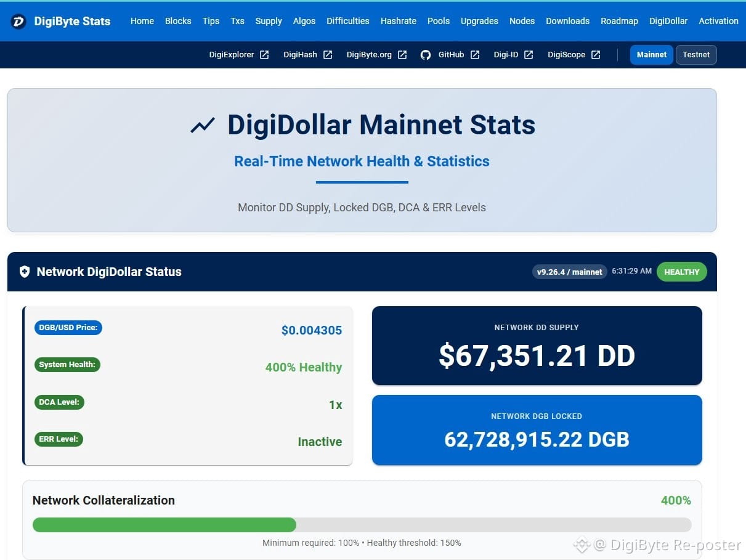Image resolution: width=746 pixels, height=560 pixels.
Task: Click the $0.004305 price value
Action: point(311,330)
